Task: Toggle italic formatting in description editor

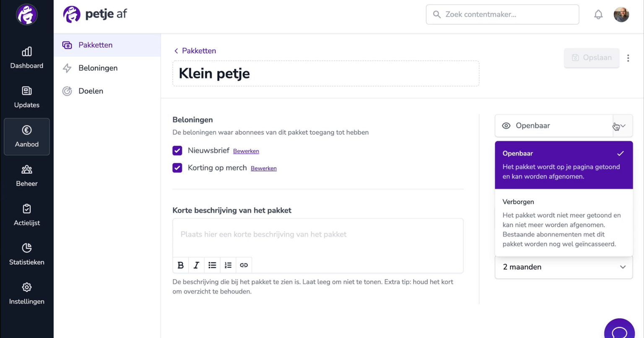Action: pyautogui.click(x=196, y=265)
